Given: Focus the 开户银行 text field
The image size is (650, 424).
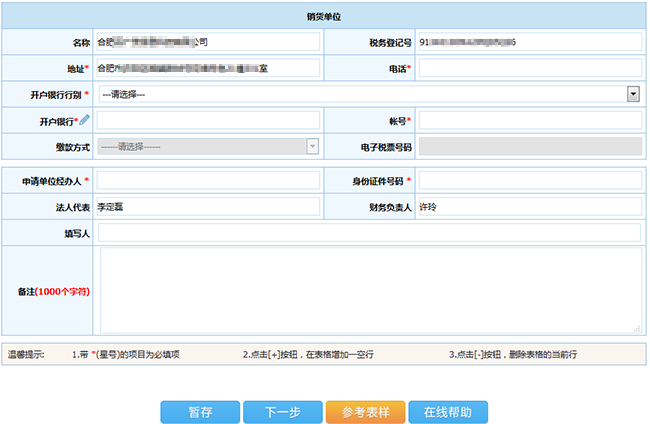Looking at the screenshot, I should [208, 120].
